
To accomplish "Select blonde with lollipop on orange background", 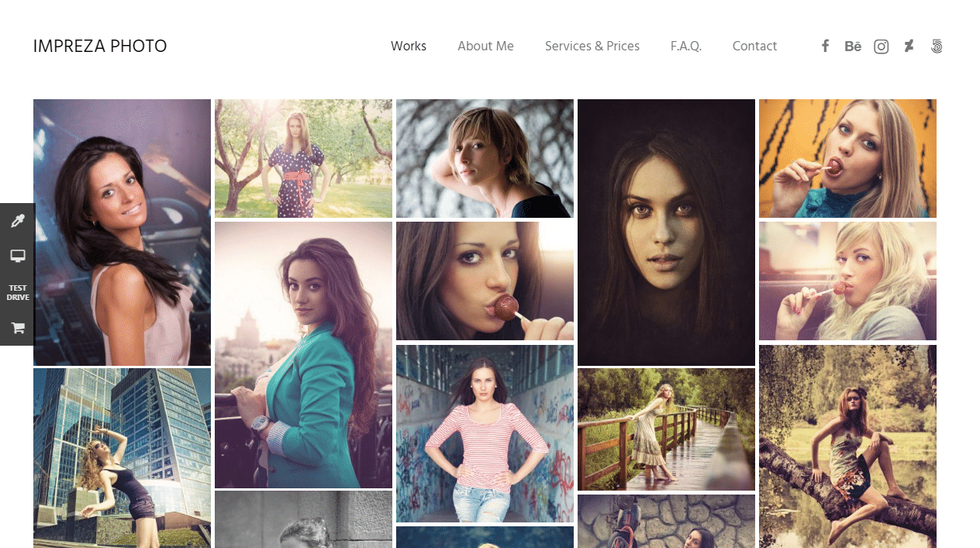I will pos(847,158).
